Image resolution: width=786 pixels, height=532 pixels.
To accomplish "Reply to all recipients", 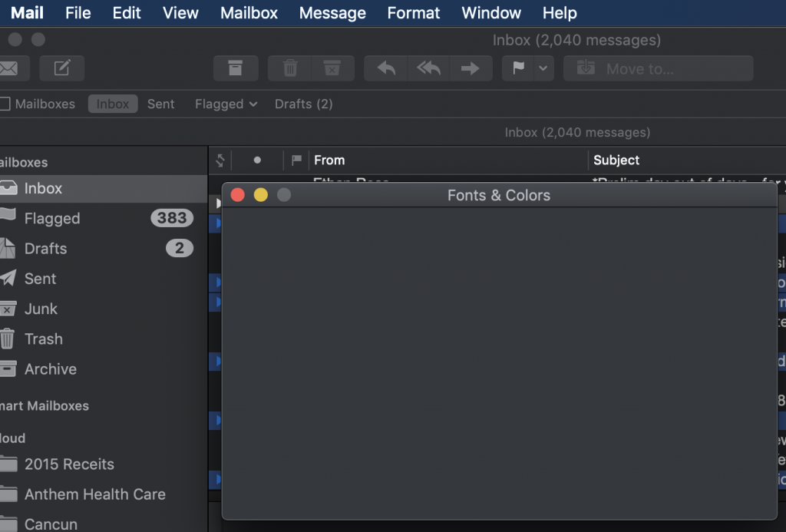I will pos(428,68).
